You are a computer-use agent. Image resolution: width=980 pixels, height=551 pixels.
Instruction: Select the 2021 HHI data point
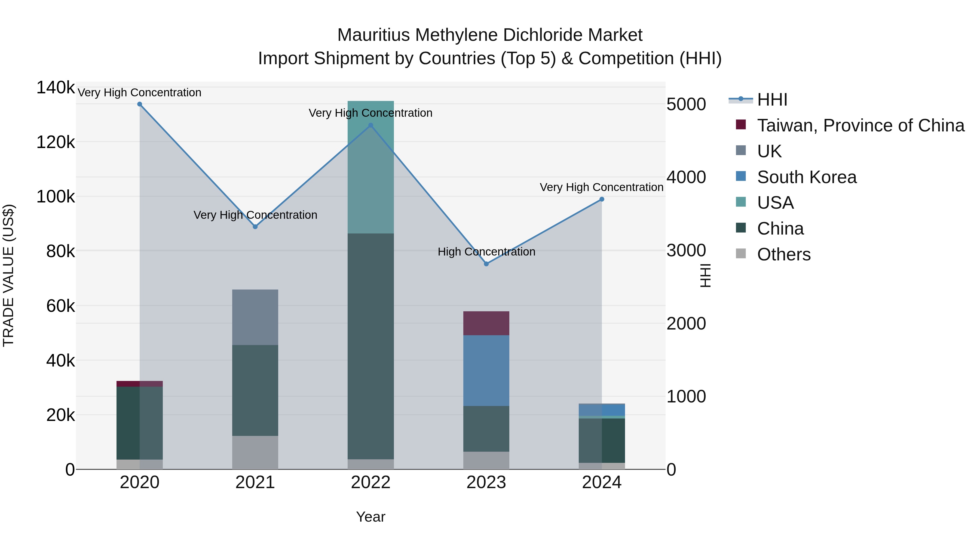[255, 227]
